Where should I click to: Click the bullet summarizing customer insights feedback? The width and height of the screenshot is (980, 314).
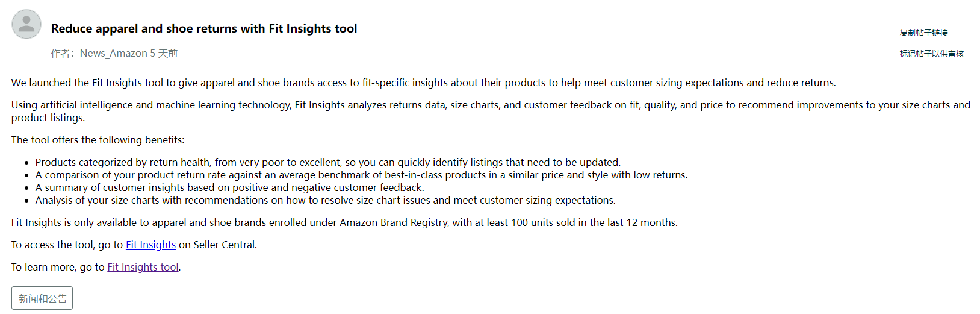tap(229, 187)
